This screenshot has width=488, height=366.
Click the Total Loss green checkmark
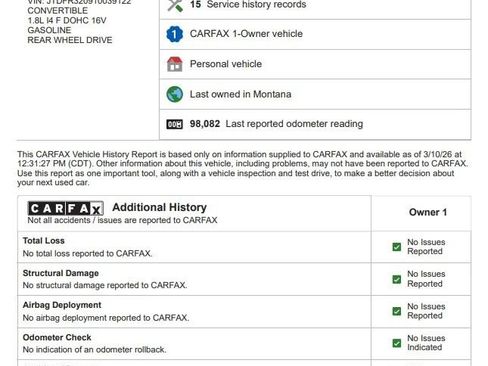click(397, 247)
